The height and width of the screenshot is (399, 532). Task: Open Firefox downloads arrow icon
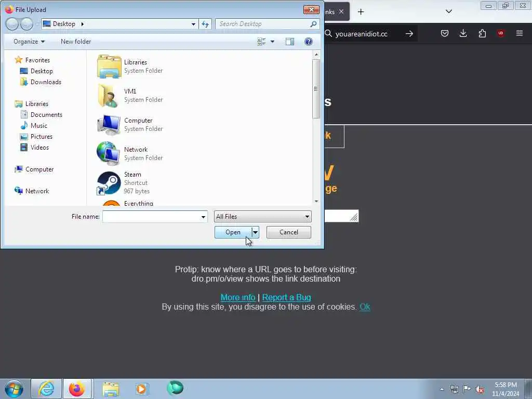click(463, 33)
